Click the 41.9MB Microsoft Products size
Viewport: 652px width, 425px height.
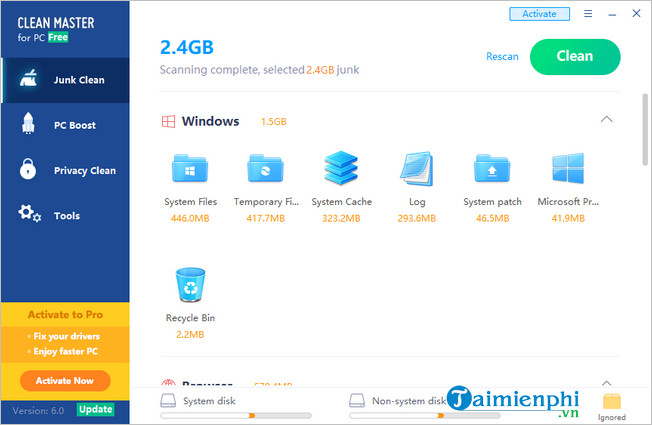[568, 218]
